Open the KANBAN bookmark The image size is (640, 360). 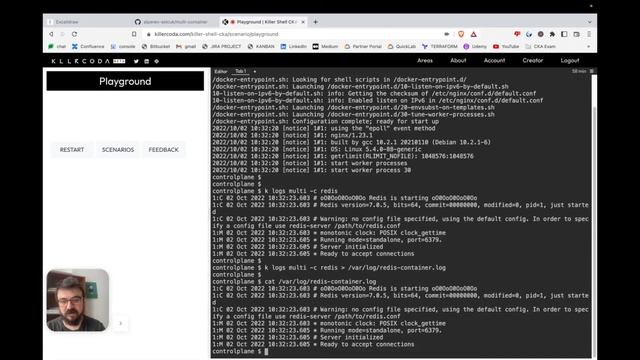coord(261,47)
